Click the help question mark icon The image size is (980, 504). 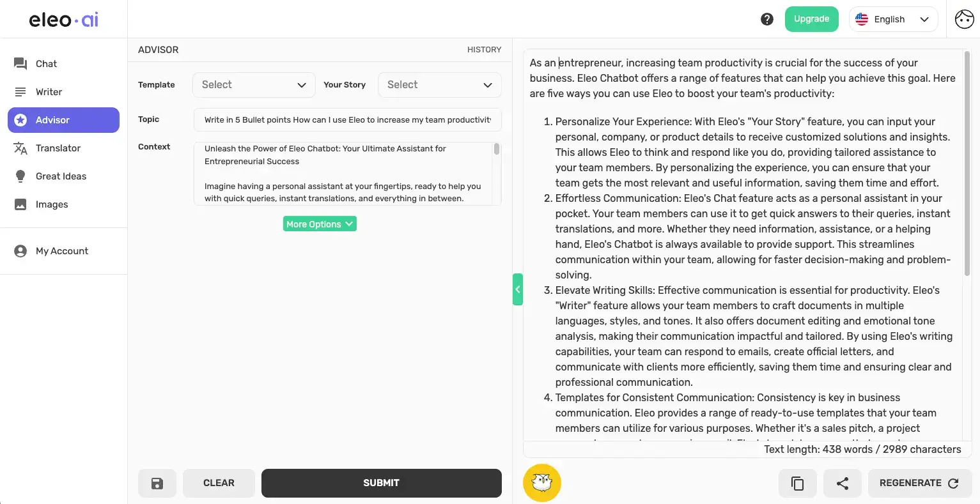click(766, 19)
